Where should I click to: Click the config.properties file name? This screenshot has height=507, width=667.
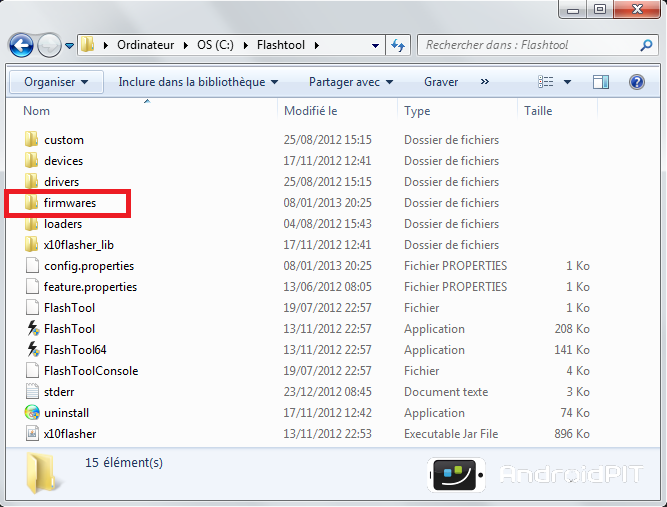point(89,266)
